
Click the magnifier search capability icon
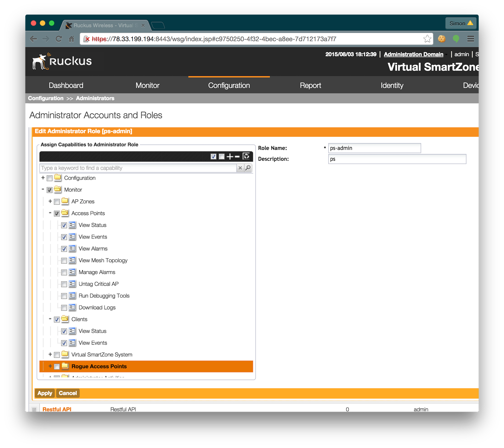pyautogui.click(x=248, y=168)
